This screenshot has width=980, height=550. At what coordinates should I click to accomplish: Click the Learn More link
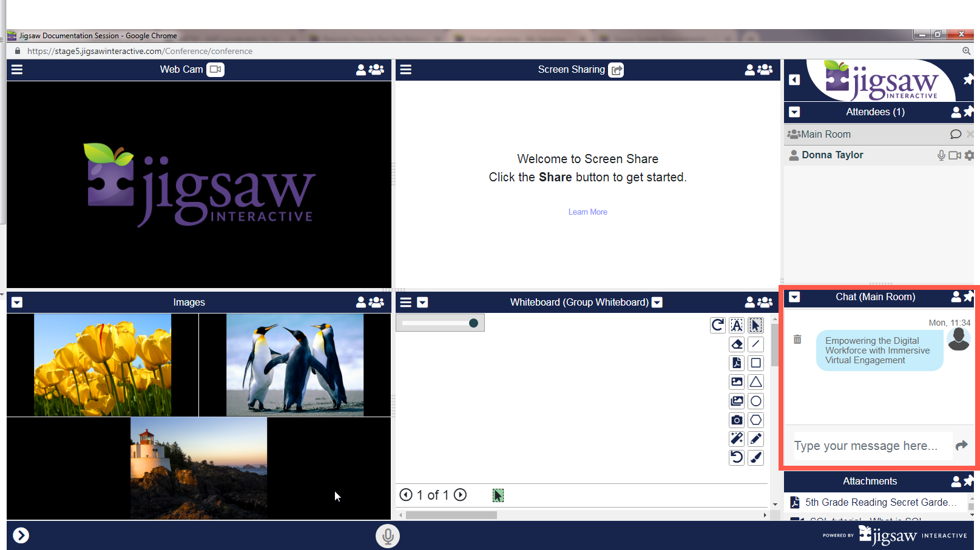[x=587, y=212]
